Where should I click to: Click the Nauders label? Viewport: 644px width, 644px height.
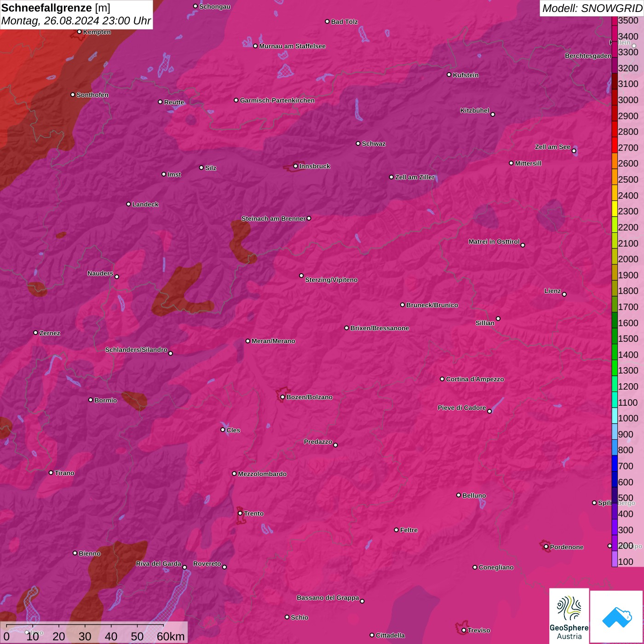pyautogui.click(x=100, y=273)
